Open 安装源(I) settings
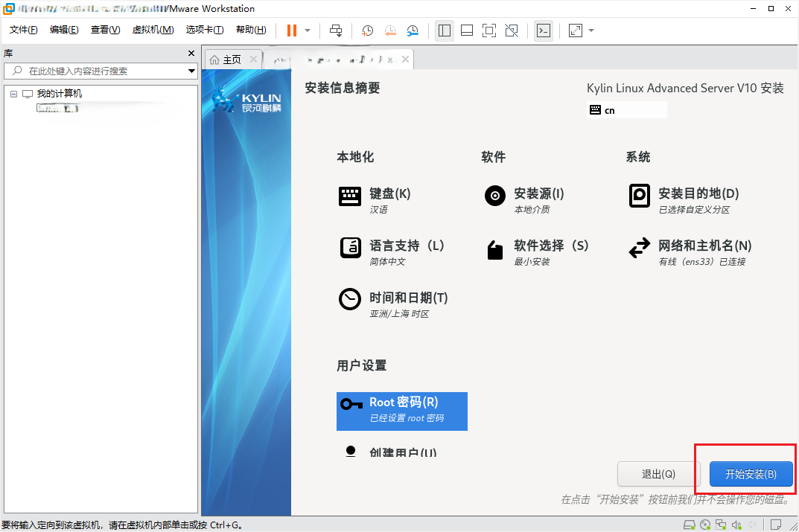The width and height of the screenshot is (799, 532). [x=539, y=194]
